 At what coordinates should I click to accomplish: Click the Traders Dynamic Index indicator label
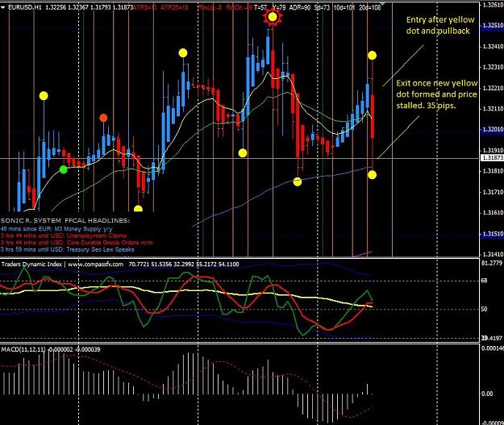point(31,265)
